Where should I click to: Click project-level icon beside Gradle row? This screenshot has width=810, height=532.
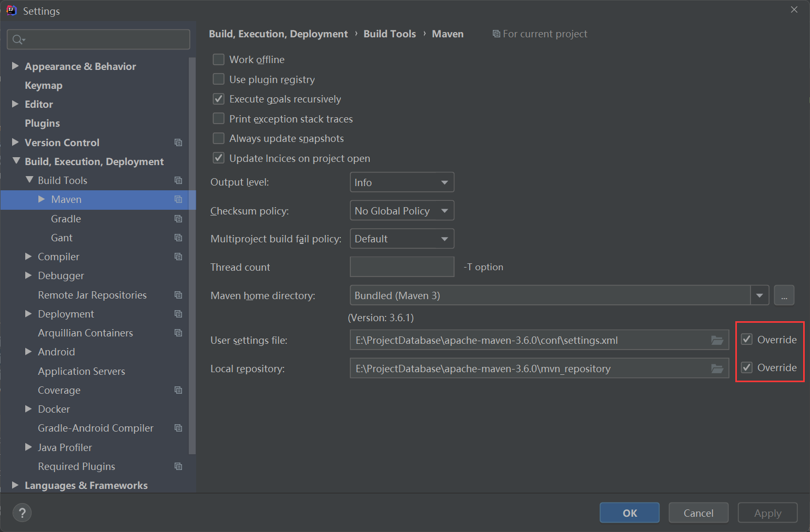coord(178,219)
